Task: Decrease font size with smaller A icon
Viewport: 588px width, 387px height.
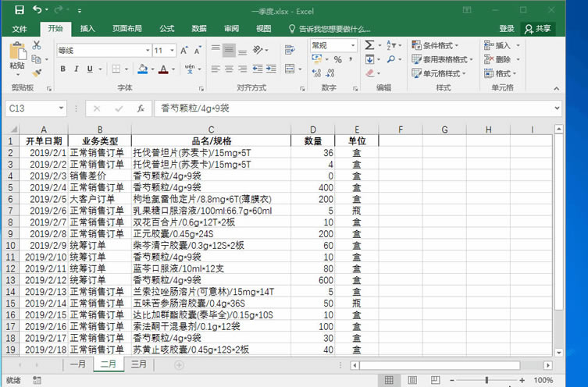Action: pyautogui.click(x=198, y=51)
